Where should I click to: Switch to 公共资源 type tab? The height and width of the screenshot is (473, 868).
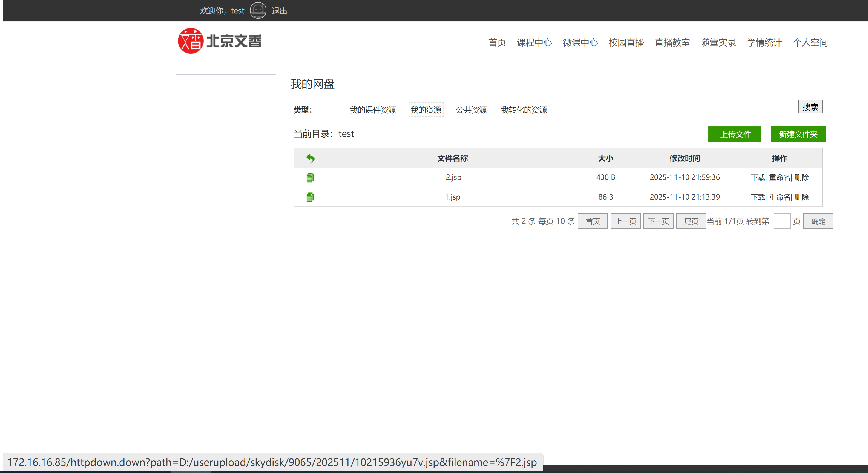pyautogui.click(x=472, y=110)
